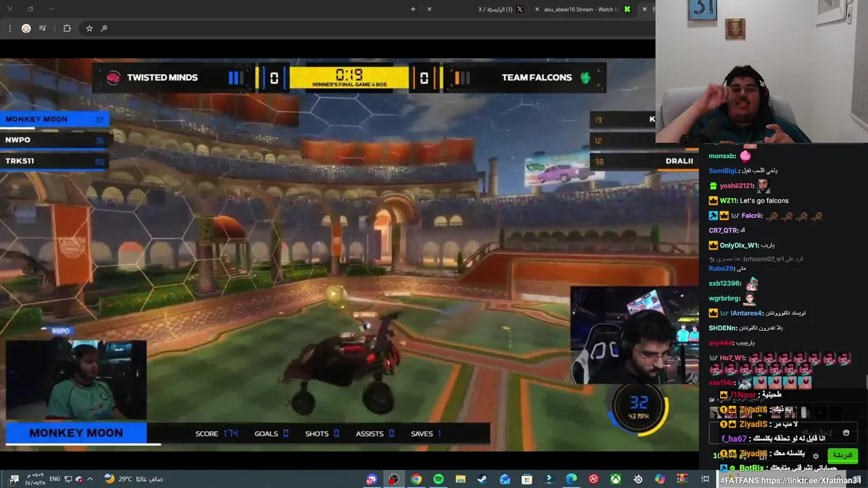
Task: Open Microsoft Store from the taskbar
Action: point(527,479)
